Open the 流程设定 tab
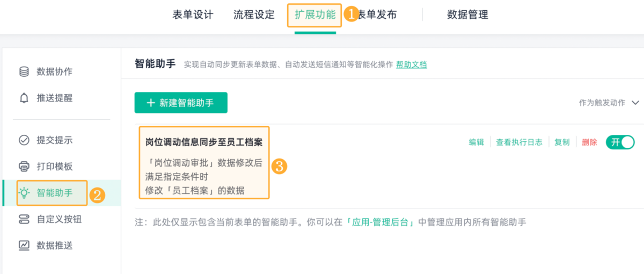The image size is (644, 274). pos(254,15)
